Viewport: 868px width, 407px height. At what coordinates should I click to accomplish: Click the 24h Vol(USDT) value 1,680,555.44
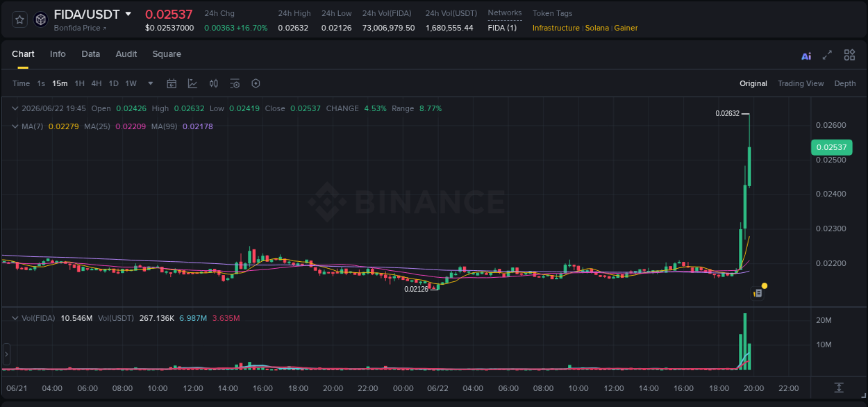pos(449,28)
